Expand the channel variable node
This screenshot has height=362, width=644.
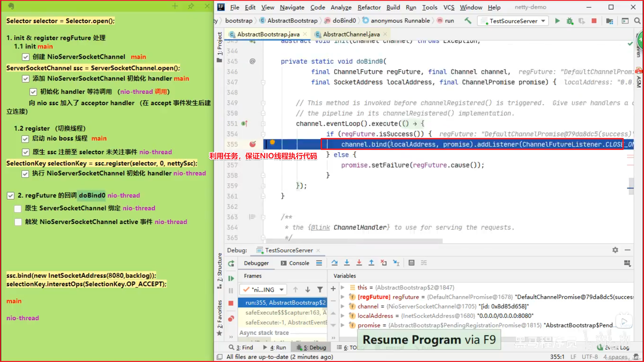pyautogui.click(x=343, y=307)
